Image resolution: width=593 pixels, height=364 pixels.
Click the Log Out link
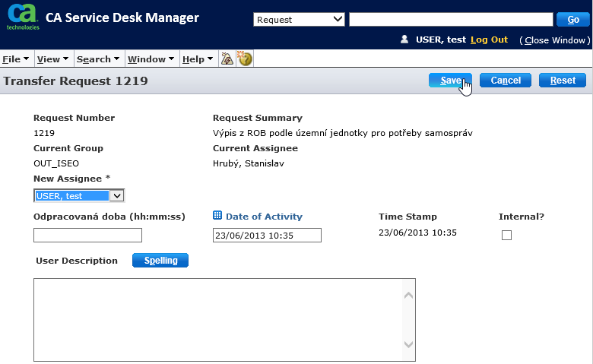(x=489, y=40)
